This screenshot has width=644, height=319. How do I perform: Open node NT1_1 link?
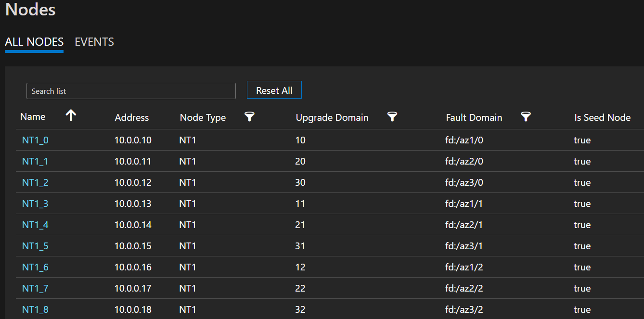click(x=35, y=162)
